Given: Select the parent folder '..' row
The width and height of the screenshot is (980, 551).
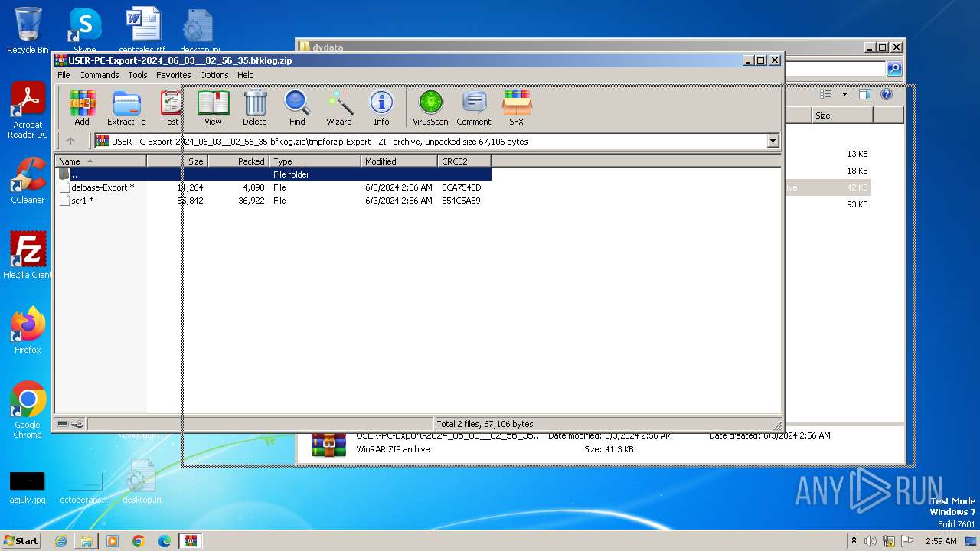Looking at the screenshot, I should (273, 174).
